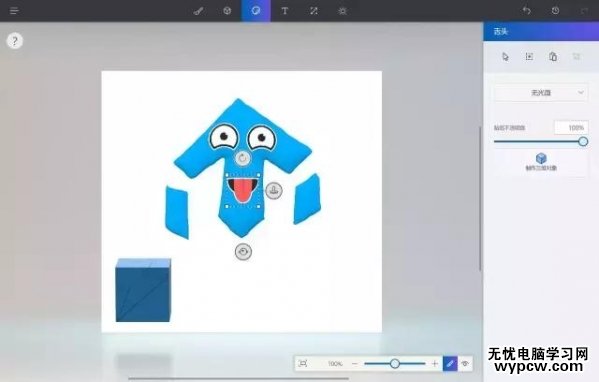Open the hamburger menu

pos(14,11)
